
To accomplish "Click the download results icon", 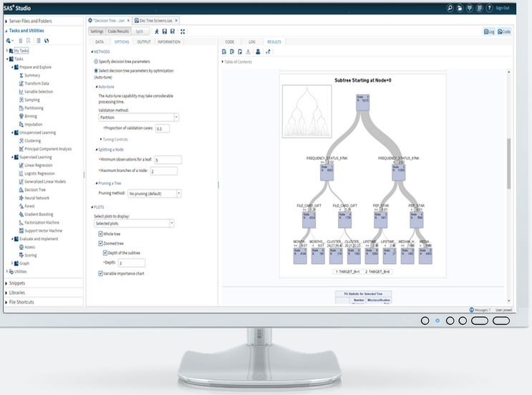I will click(248, 52).
